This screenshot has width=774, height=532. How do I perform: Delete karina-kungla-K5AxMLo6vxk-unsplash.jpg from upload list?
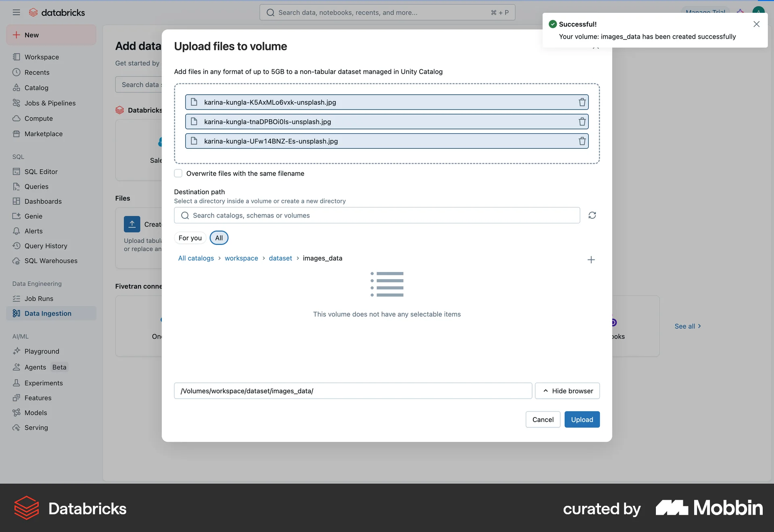coord(582,102)
